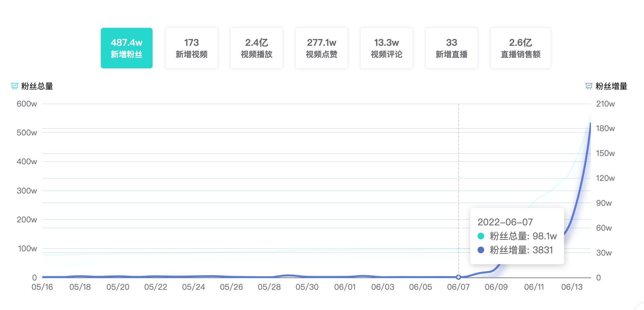The image size is (644, 310).
Task: Click x-axis label 05/26
Action: pos(231,287)
